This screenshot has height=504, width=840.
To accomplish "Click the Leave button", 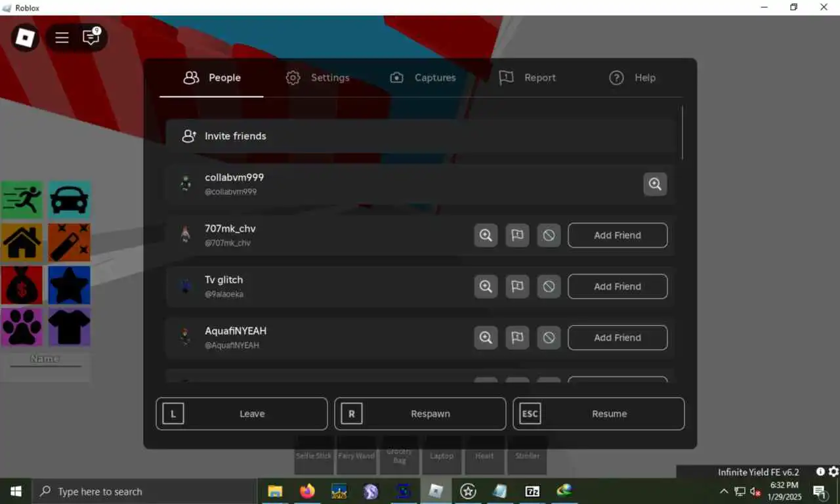I will [x=241, y=413].
